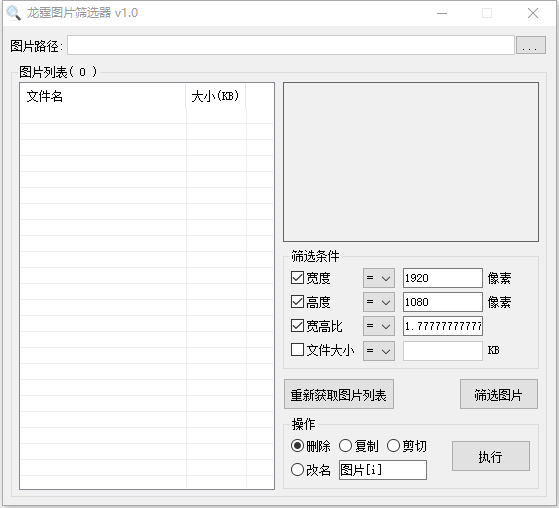The width and height of the screenshot is (559, 508).
Task: Click the 重新获取图片列表 button
Action: point(339,394)
